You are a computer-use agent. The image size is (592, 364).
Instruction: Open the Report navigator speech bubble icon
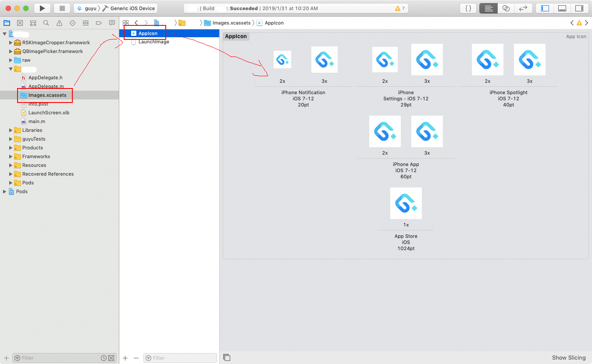click(112, 23)
